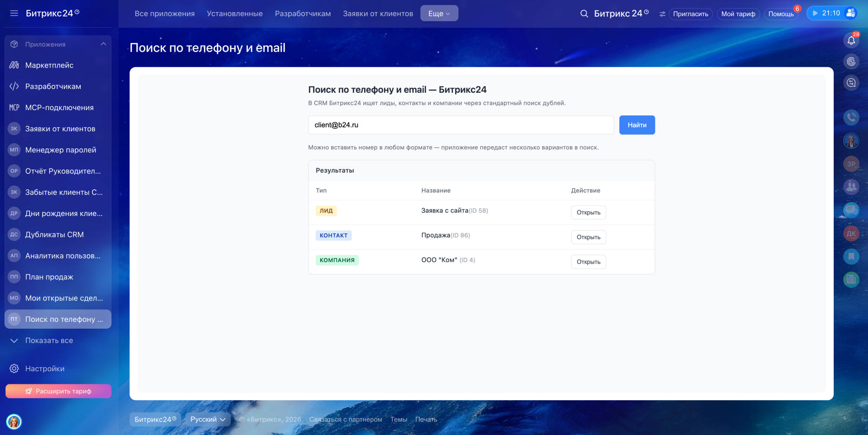868x435 pixels.
Task: Follow the Темы footer link
Action: pyautogui.click(x=398, y=419)
